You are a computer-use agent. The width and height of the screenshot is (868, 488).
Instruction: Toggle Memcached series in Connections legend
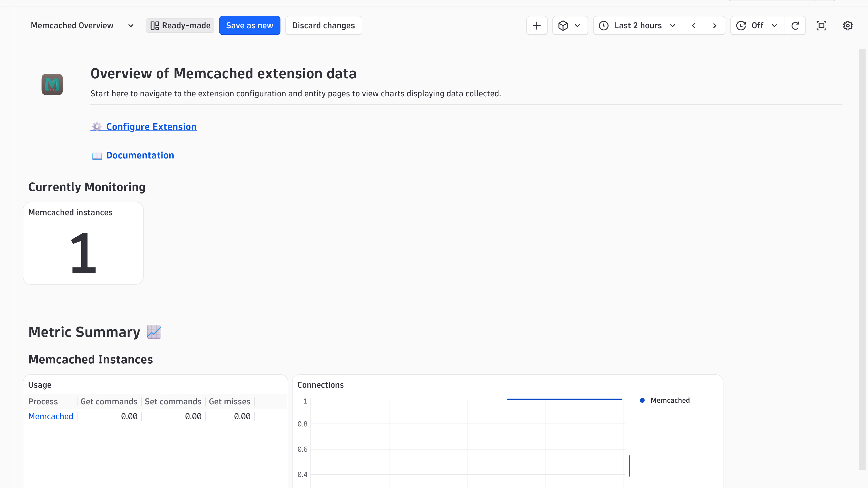coord(665,401)
